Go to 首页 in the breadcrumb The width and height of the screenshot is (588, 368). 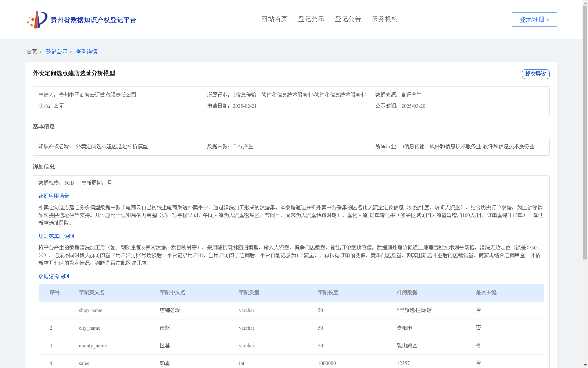coord(32,52)
